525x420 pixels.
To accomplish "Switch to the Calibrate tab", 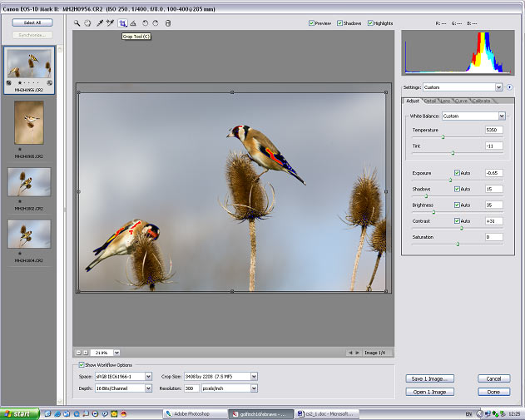I will (x=482, y=101).
